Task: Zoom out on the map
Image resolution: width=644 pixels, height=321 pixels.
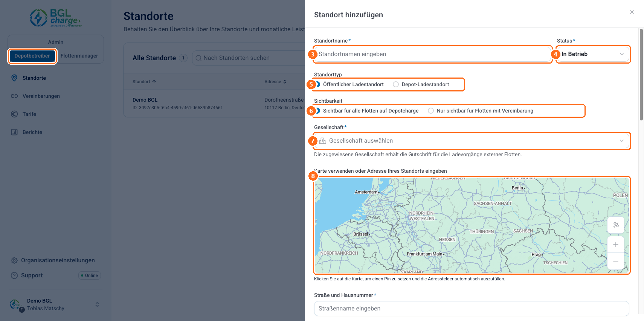Action: tap(616, 261)
